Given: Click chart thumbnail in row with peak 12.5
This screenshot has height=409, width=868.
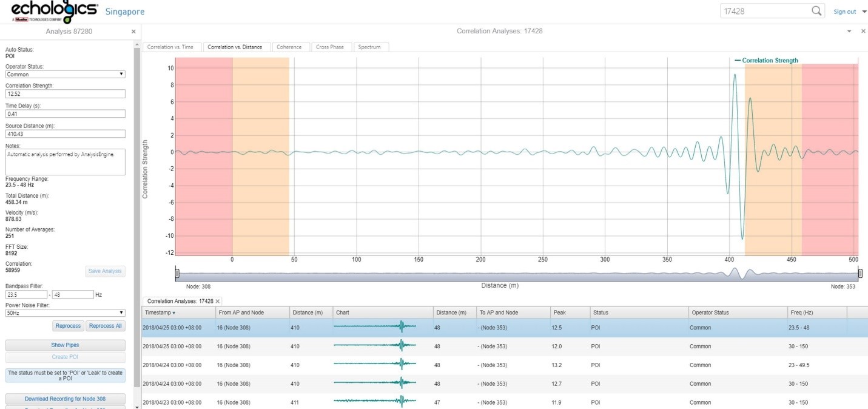Looking at the screenshot, I should pos(375,328).
